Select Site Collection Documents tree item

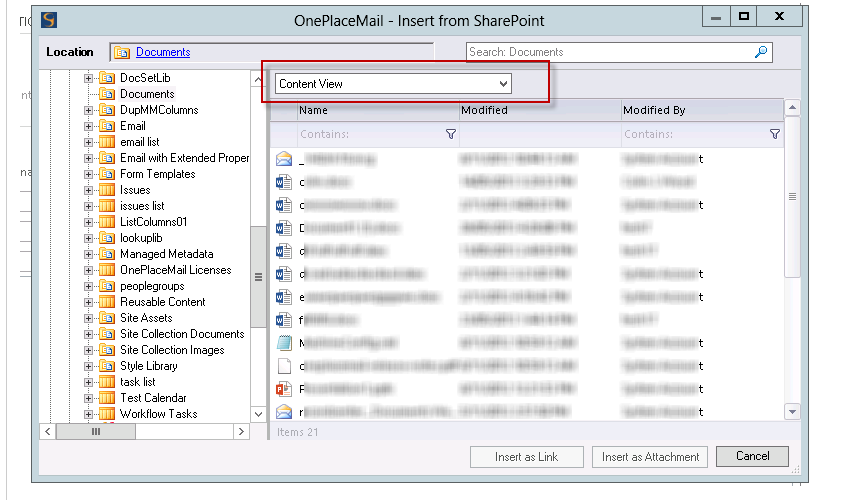click(x=182, y=334)
